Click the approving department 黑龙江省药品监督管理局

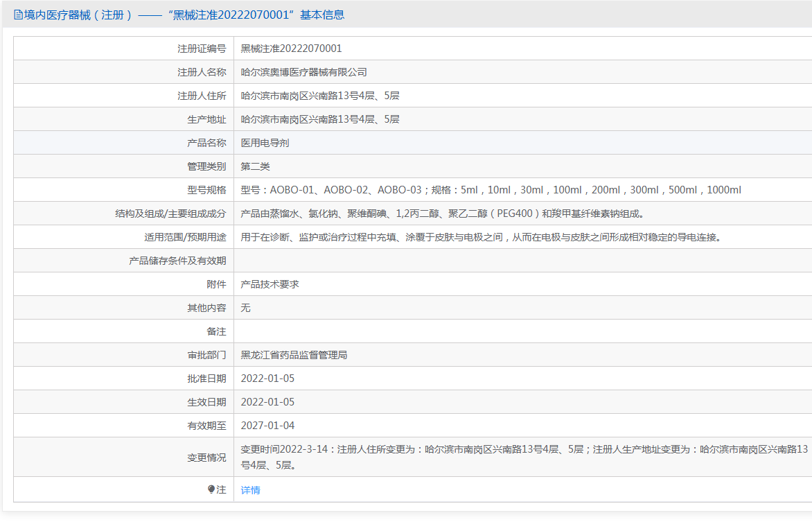[x=294, y=355]
